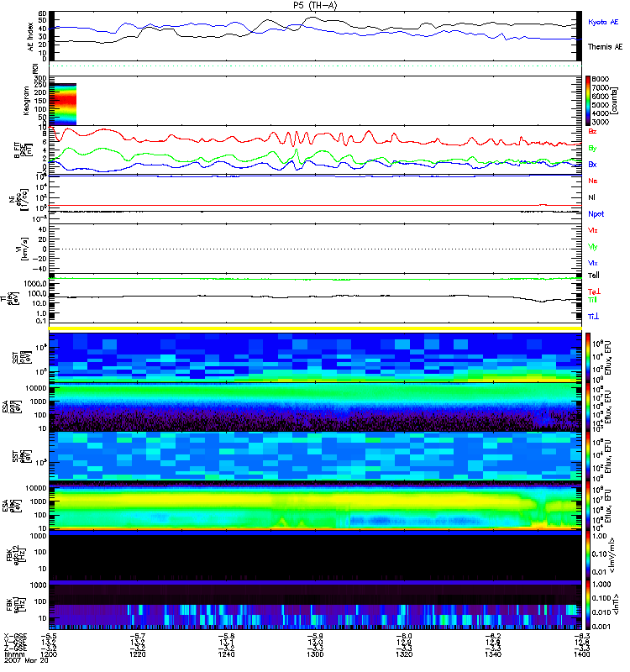Click the hhmm axis row label

pyautogui.click(x=14, y=654)
